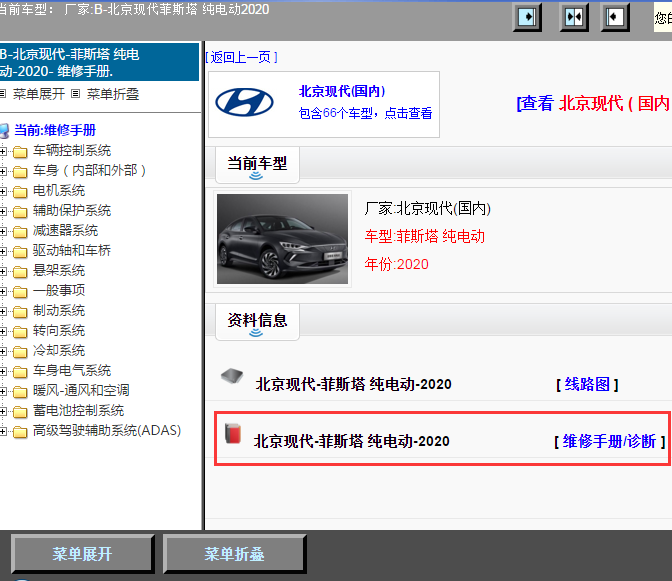Expand the 一般事项 tree node
Viewport: 672px width, 581px height.
click(3, 291)
